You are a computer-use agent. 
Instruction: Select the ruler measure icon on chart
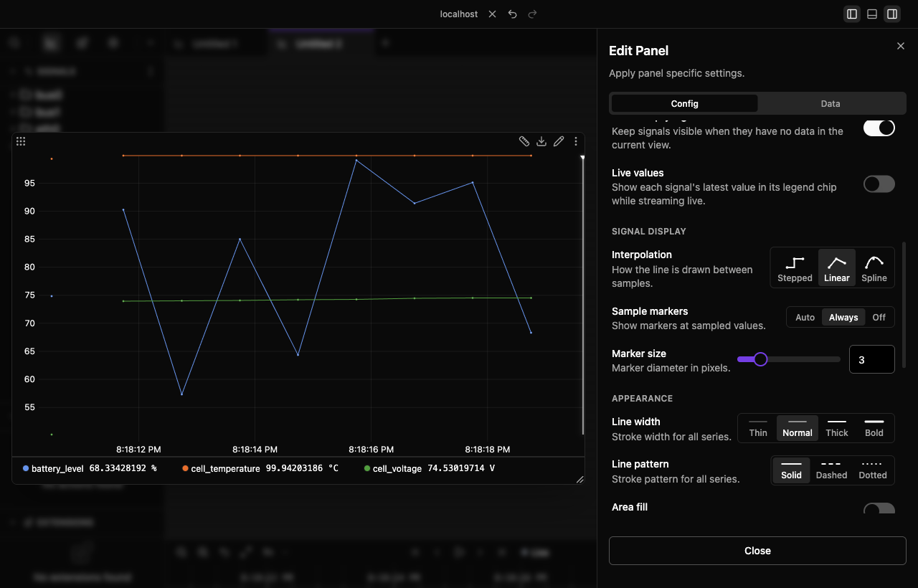(524, 141)
